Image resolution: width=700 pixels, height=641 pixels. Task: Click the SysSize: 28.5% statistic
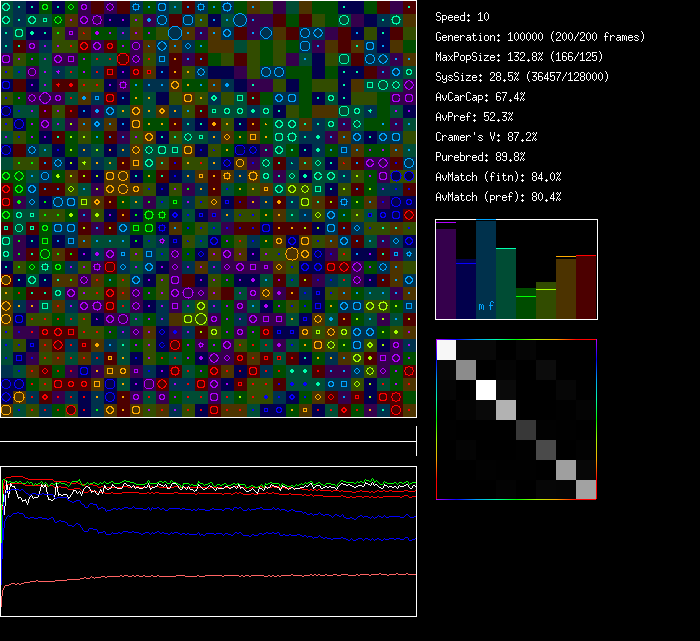coord(522,77)
